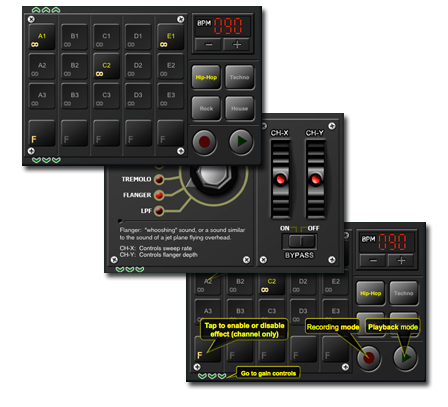Trigger pad E2 in the top sampler panel

170,67
